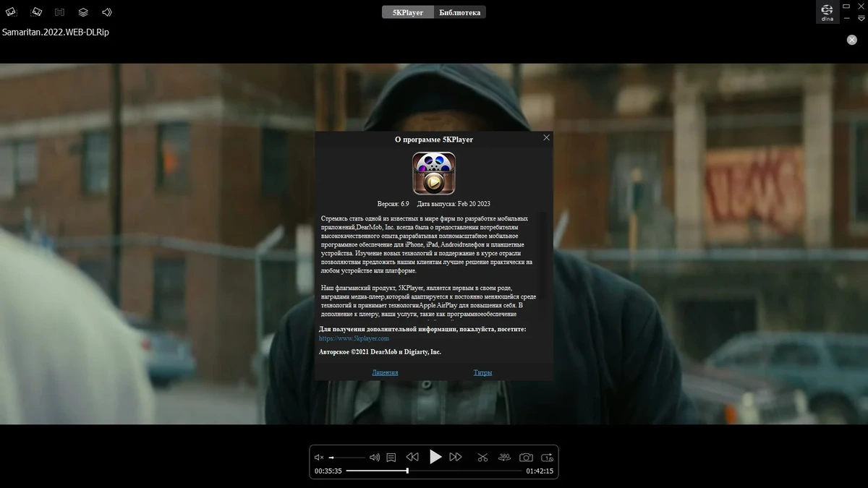Viewport: 868px width, 488px height.
Task: Click the fast forward button
Action: coord(456,457)
